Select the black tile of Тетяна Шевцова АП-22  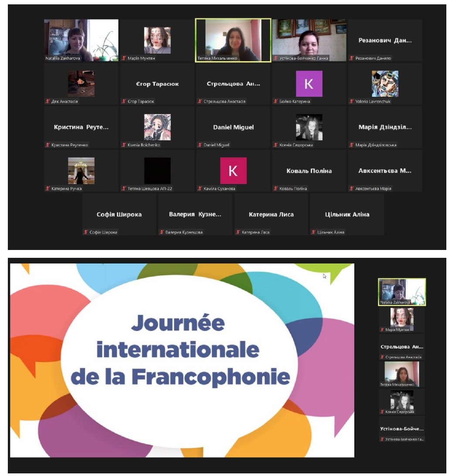click(x=157, y=171)
